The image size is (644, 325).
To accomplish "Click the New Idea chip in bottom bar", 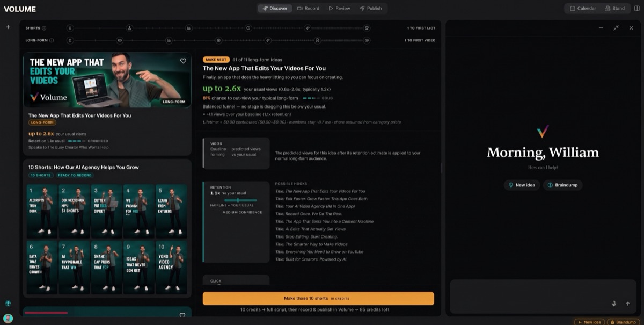I will [589, 322].
